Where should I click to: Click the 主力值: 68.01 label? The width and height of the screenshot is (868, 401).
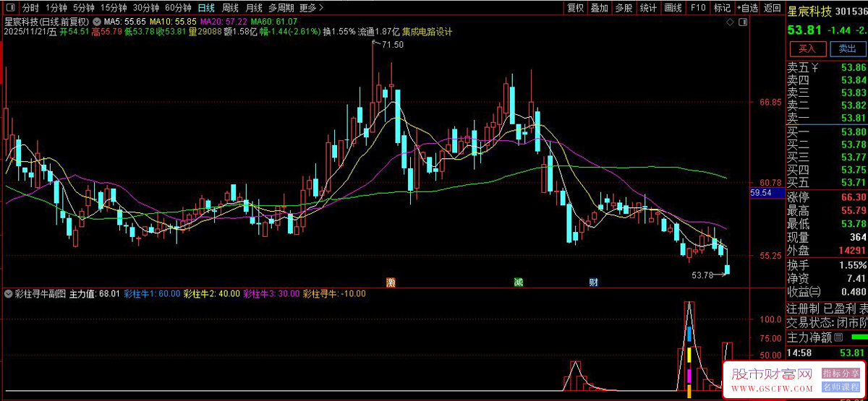coord(94,294)
